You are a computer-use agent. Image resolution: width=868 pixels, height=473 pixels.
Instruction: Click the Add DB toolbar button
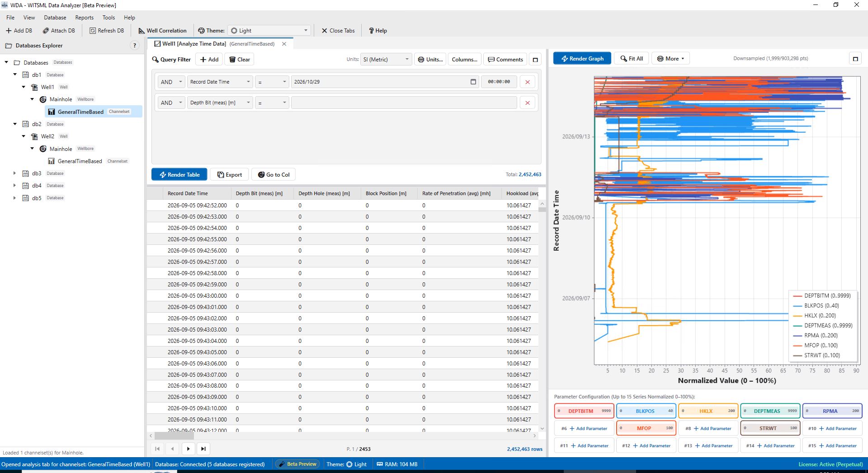point(19,31)
